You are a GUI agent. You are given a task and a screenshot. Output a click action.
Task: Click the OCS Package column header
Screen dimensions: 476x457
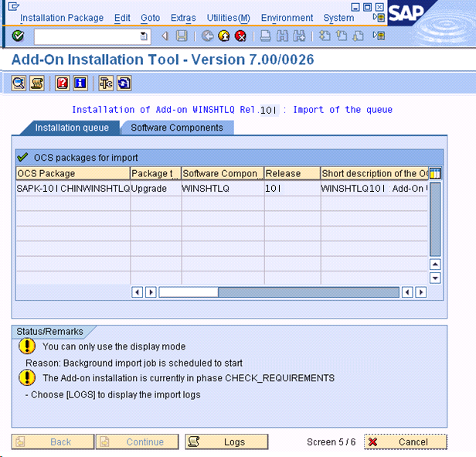(73, 173)
